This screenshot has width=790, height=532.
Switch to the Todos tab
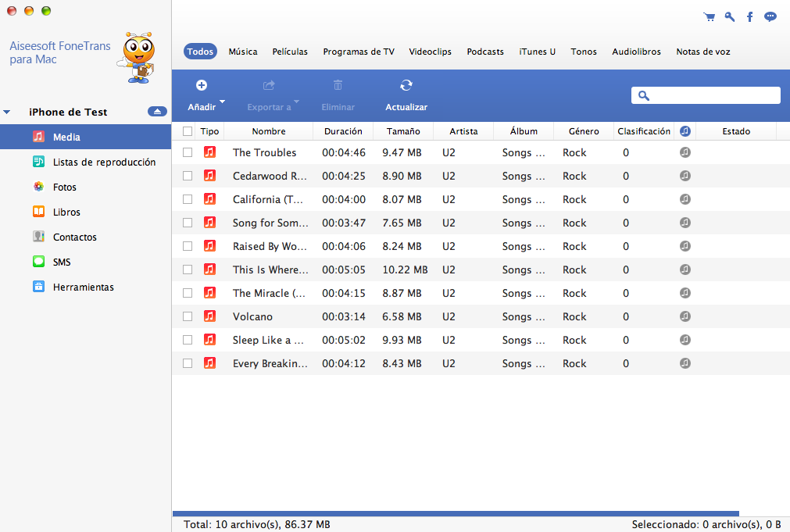tap(200, 52)
